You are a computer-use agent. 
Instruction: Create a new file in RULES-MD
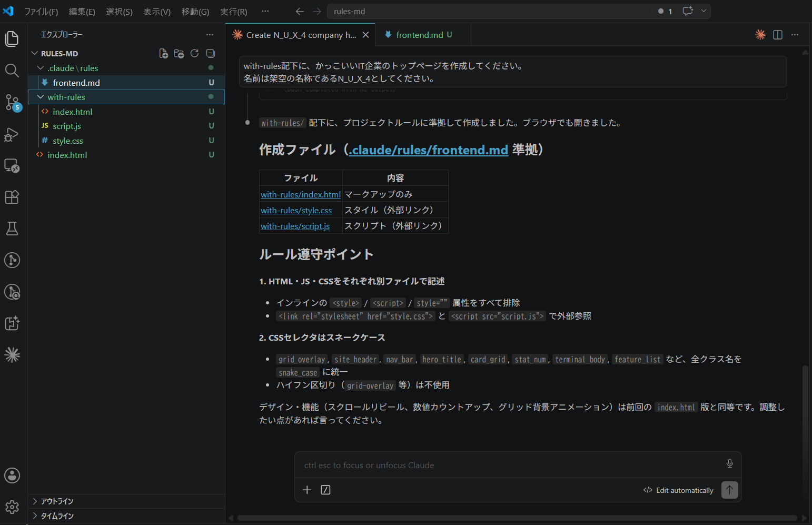[164, 54]
